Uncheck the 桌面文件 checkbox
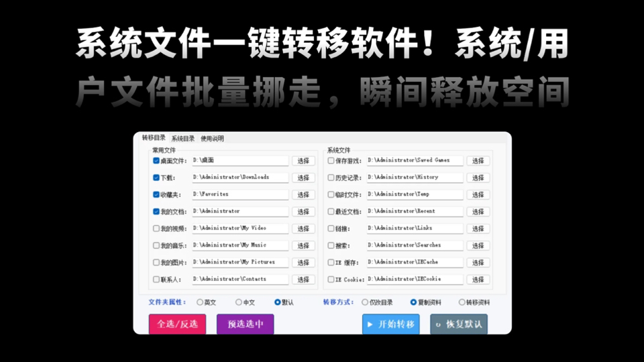Viewport: 644px width, 362px height. [156, 161]
